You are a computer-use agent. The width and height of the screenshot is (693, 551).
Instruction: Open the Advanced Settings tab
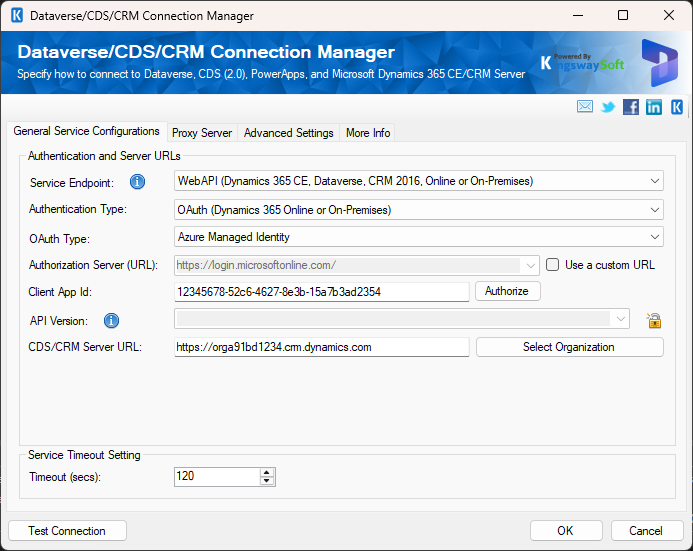pyautogui.click(x=288, y=133)
